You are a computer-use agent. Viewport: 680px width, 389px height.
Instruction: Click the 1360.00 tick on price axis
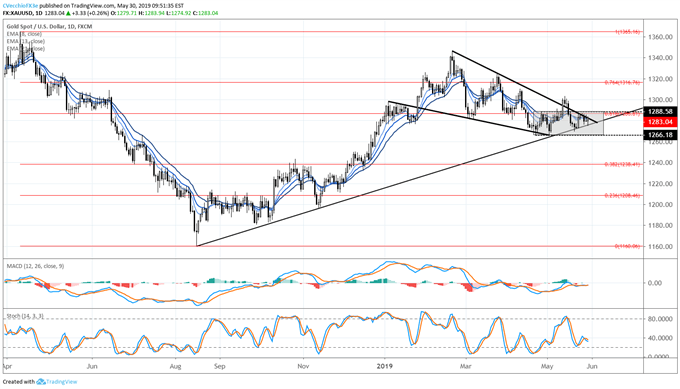pos(661,37)
